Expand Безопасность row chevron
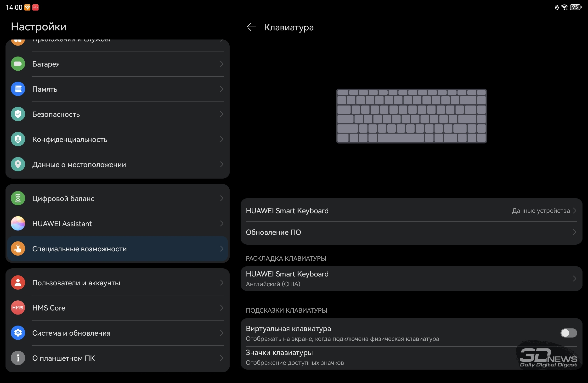 pos(222,114)
